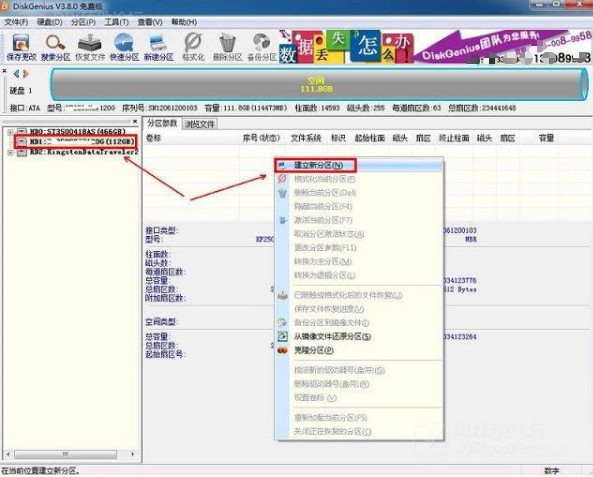
Task: Open the 硬盘(D) menu
Action: pyautogui.click(x=50, y=22)
